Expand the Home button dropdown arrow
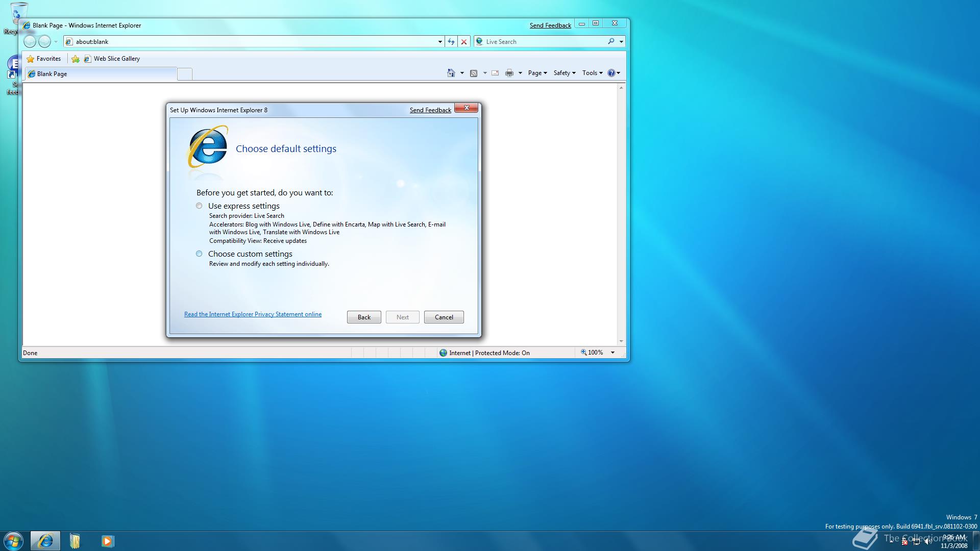The image size is (980, 551). tap(462, 73)
